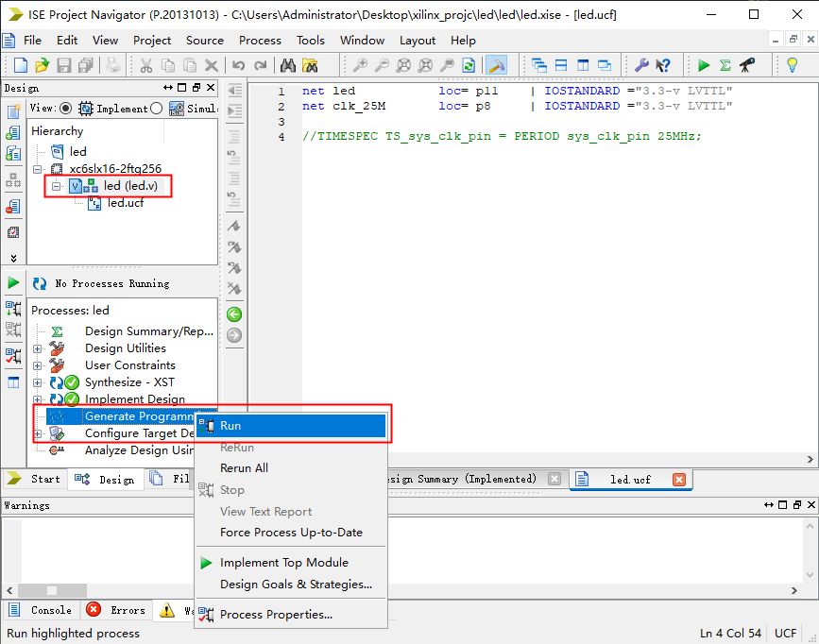Image resolution: width=819 pixels, height=644 pixels.
Task: Click the green back arrow in editor sidebar
Action: [x=234, y=314]
